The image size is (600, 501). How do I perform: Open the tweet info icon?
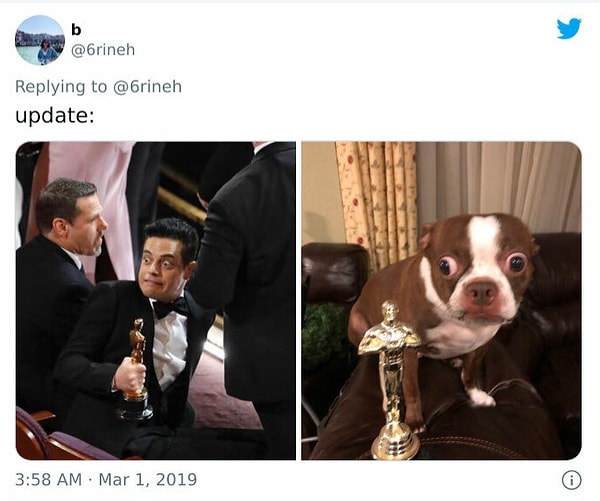pyautogui.click(x=571, y=479)
